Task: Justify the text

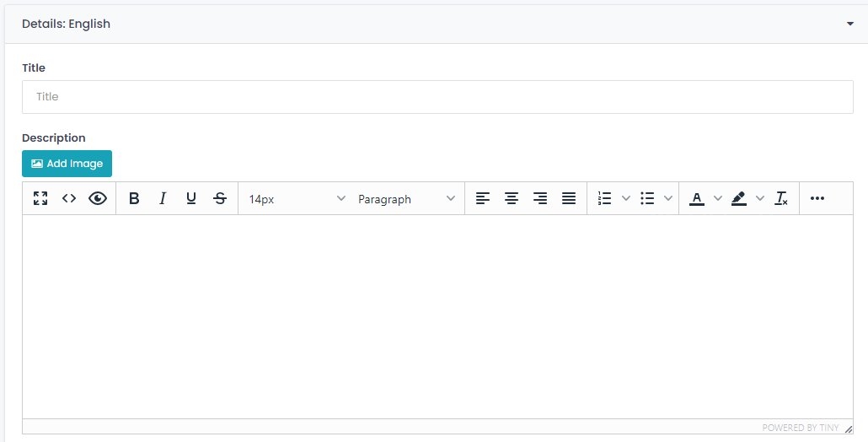Action: 569,198
